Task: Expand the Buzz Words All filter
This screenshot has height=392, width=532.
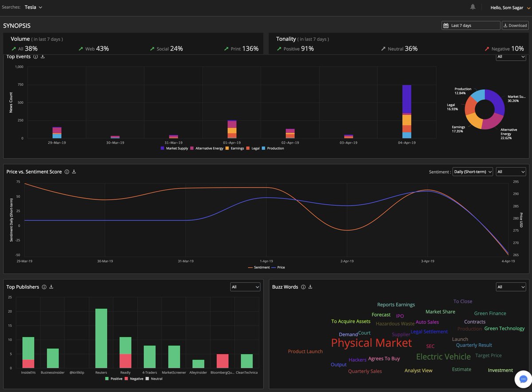Action: point(511,287)
